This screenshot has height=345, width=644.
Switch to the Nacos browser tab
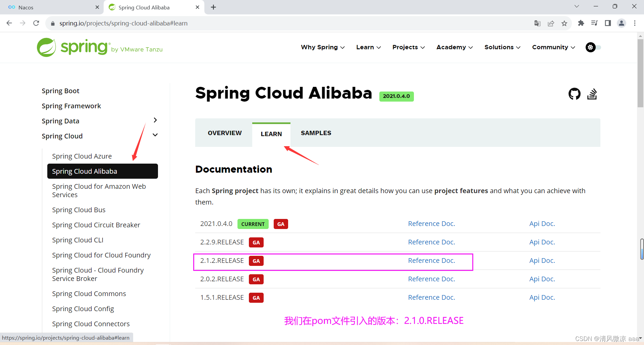[x=52, y=7]
